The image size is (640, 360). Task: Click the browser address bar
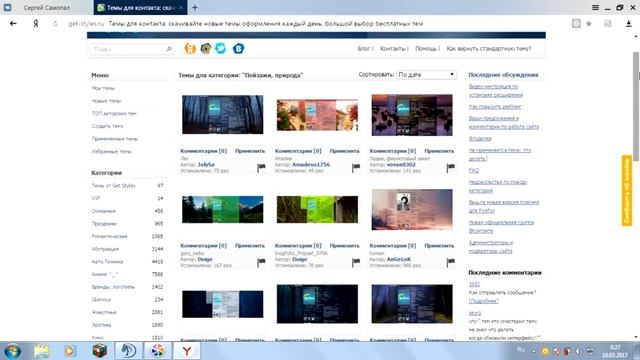[314, 24]
